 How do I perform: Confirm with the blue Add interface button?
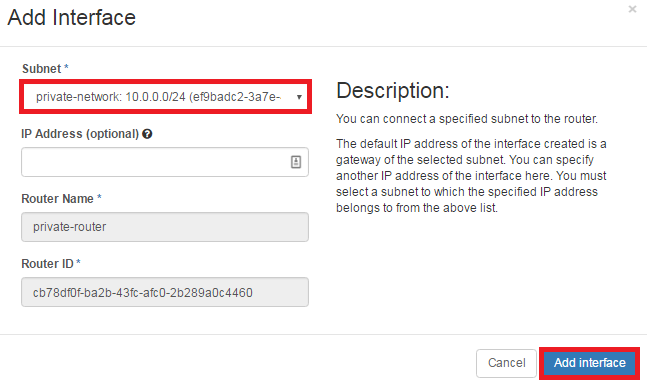(590, 363)
